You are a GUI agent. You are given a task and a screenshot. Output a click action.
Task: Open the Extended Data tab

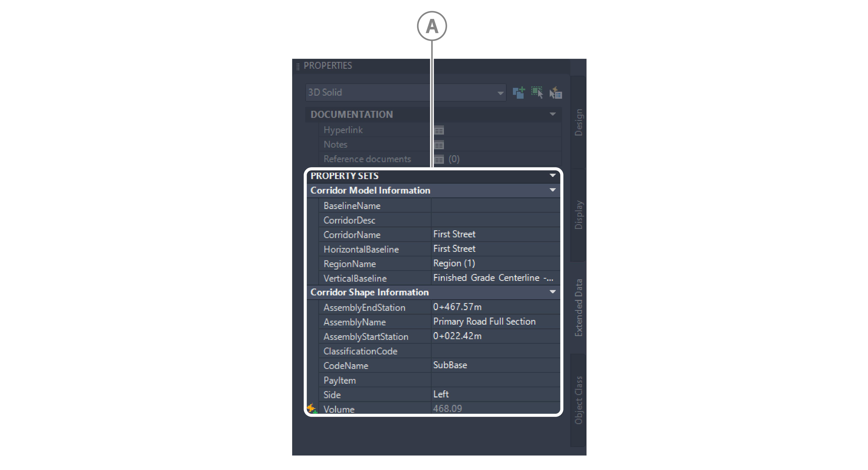[x=578, y=307]
